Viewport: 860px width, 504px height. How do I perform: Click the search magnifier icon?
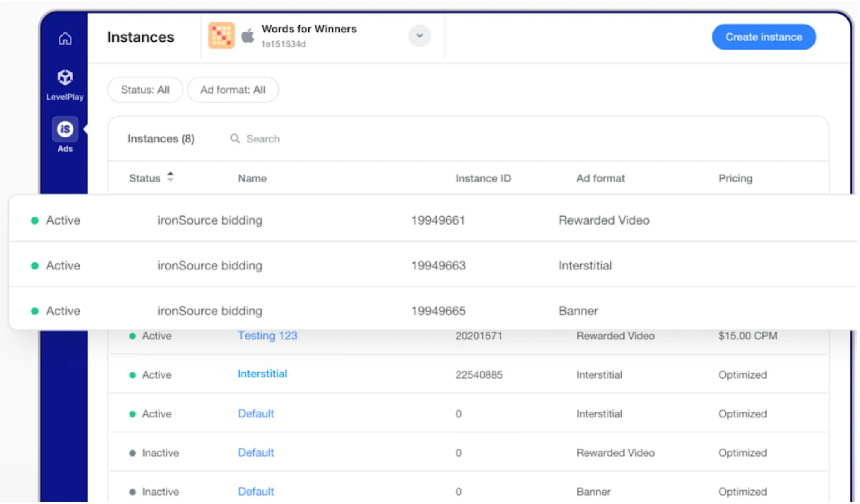coord(235,139)
